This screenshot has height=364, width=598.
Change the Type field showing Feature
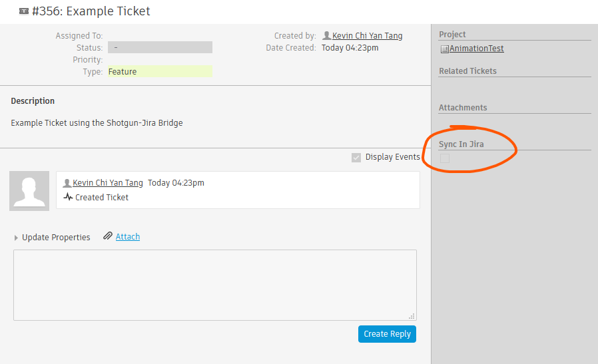click(160, 71)
